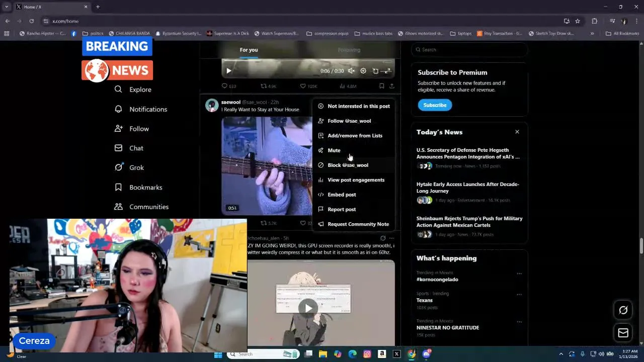Open the Follow item in sidebar
Image resolution: width=644 pixels, height=362 pixels.
pyautogui.click(x=131, y=129)
